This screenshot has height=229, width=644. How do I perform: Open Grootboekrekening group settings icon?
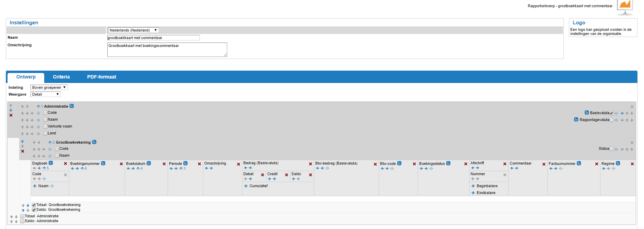tap(94, 142)
